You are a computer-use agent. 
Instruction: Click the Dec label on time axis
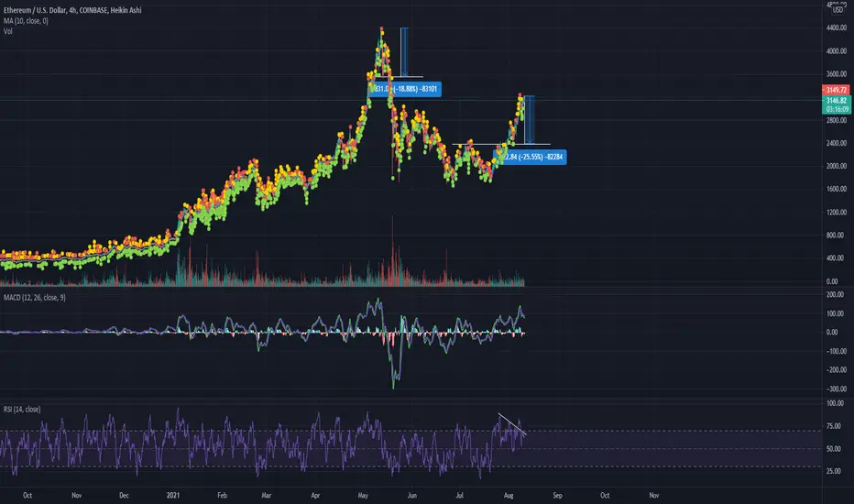click(x=125, y=495)
